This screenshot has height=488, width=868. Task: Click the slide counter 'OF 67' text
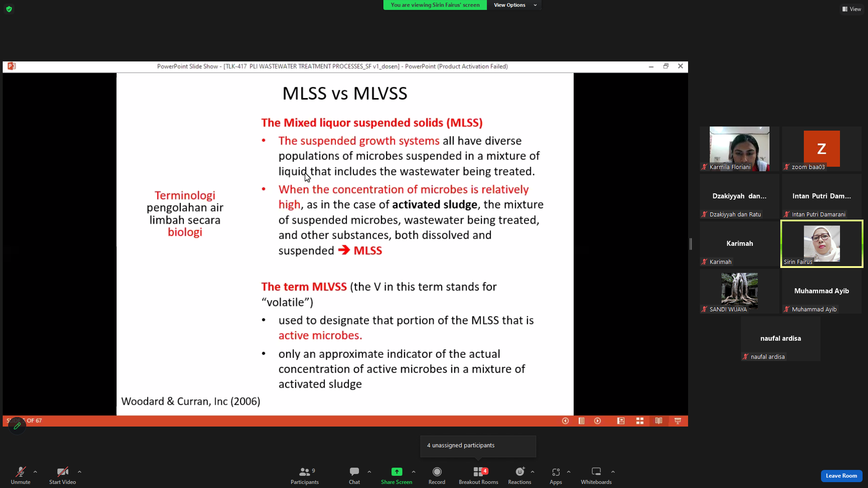tap(34, 421)
